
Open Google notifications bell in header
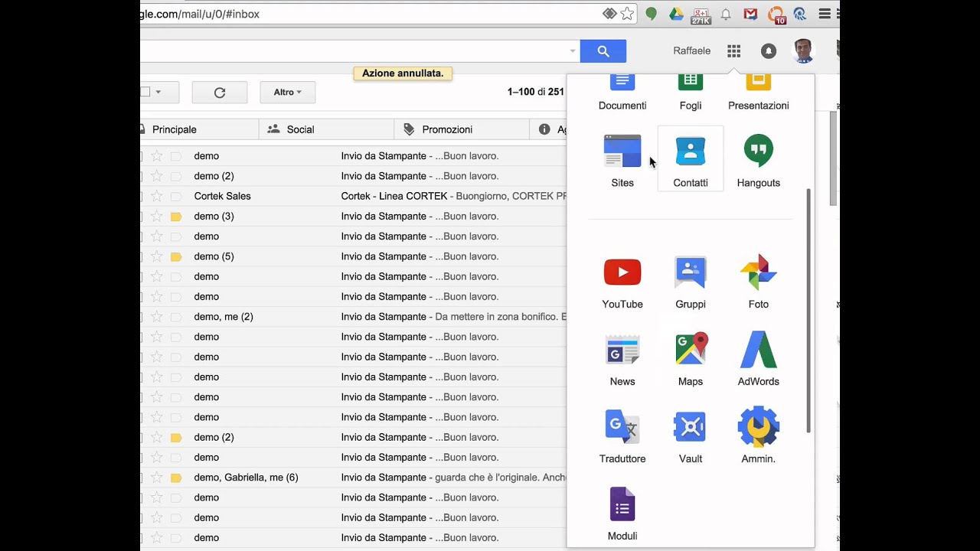[768, 51]
